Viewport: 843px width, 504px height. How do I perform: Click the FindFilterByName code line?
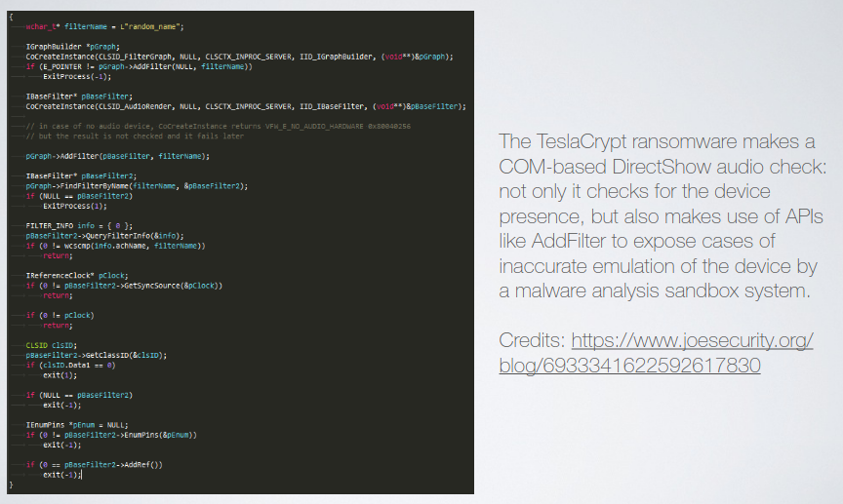tap(137, 186)
